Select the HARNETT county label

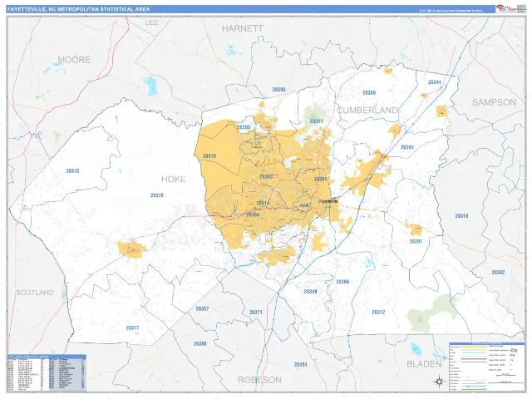pyautogui.click(x=242, y=28)
